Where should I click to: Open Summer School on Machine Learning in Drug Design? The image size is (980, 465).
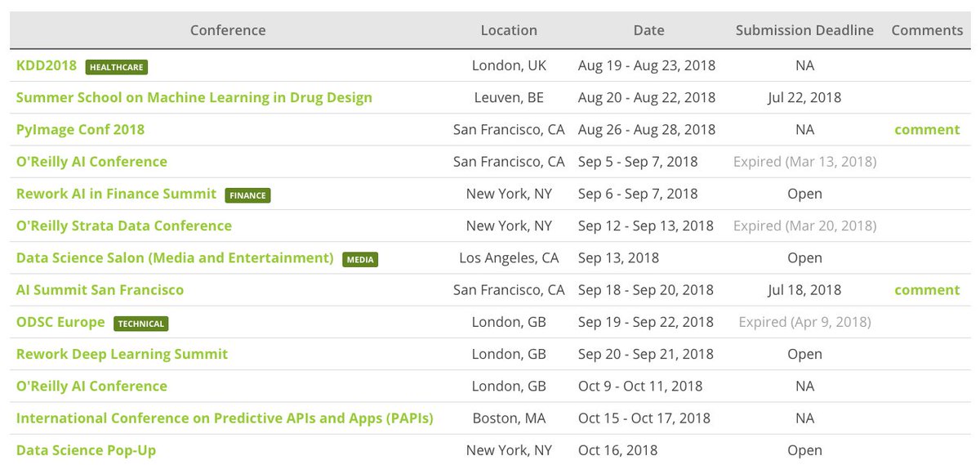point(194,97)
